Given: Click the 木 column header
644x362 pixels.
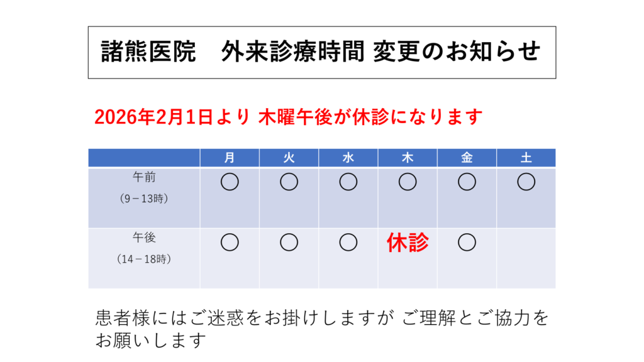Looking at the screenshot, I should coord(408,158).
